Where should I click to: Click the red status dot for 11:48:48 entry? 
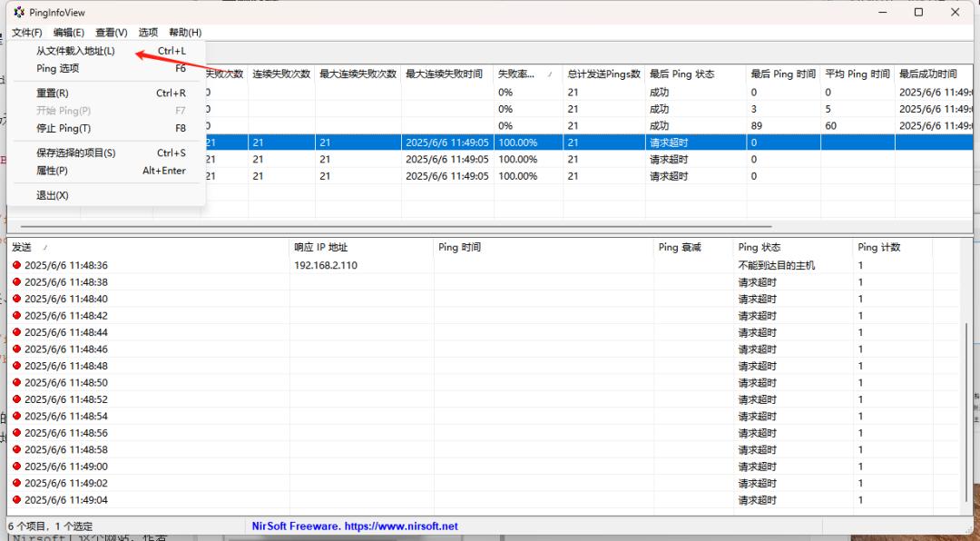(x=17, y=366)
